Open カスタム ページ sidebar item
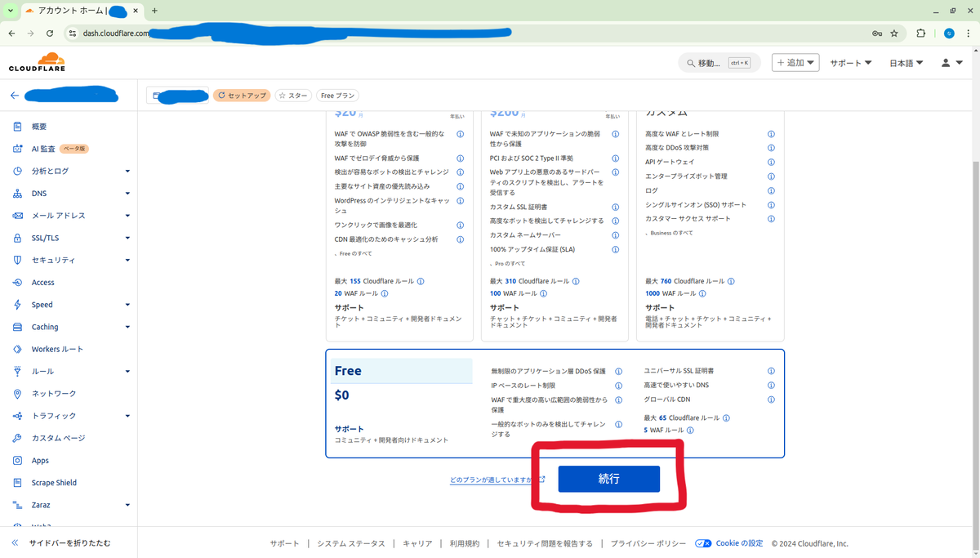The height and width of the screenshot is (558, 980). (x=58, y=438)
